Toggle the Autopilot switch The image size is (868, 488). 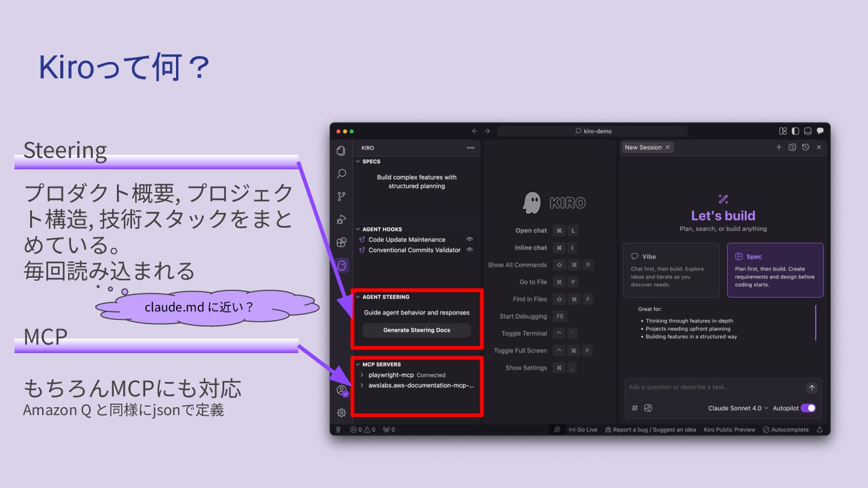[808, 408]
